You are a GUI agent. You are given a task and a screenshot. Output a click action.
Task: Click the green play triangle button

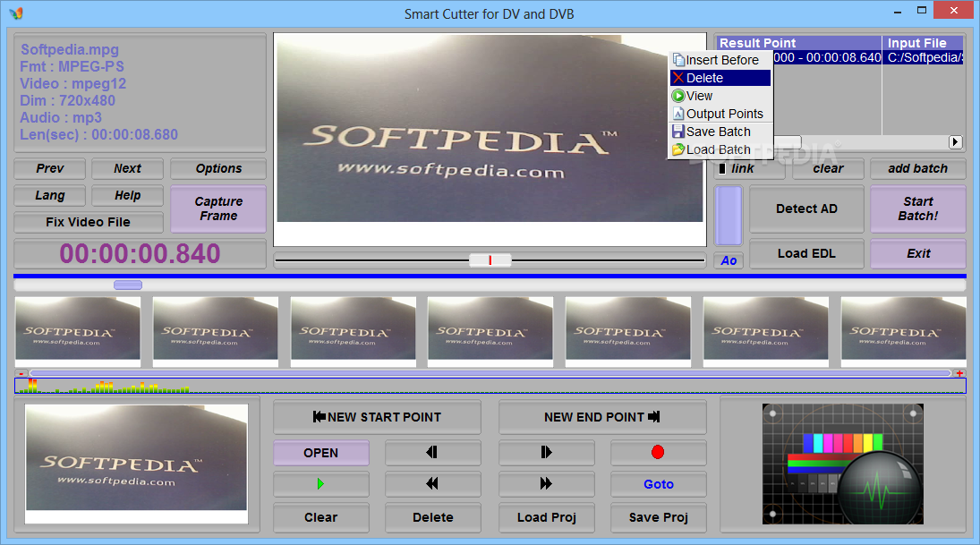pyautogui.click(x=320, y=484)
